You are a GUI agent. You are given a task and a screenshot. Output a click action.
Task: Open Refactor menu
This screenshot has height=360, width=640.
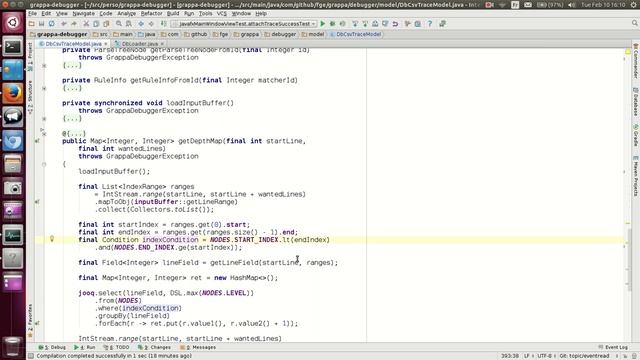[x=151, y=13]
